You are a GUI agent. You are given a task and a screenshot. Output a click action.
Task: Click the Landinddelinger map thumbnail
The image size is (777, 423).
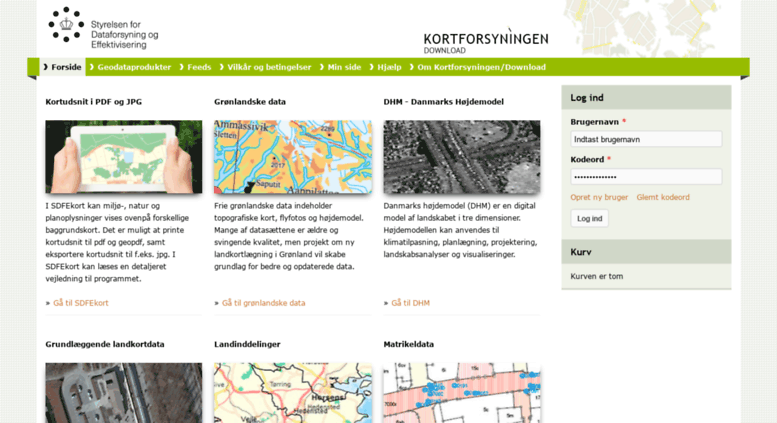(293, 393)
